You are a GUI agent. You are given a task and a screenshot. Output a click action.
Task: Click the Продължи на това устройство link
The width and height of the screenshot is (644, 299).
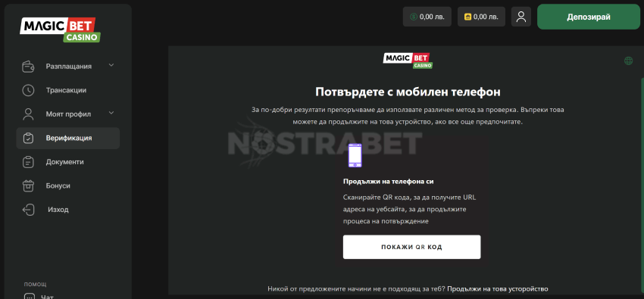click(x=497, y=288)
